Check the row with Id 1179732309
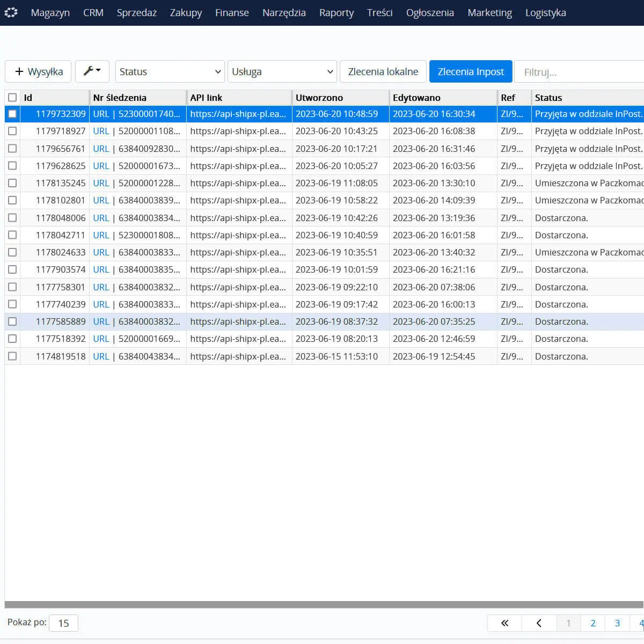Viewport: 644px width, 644px height. (12, 114)
